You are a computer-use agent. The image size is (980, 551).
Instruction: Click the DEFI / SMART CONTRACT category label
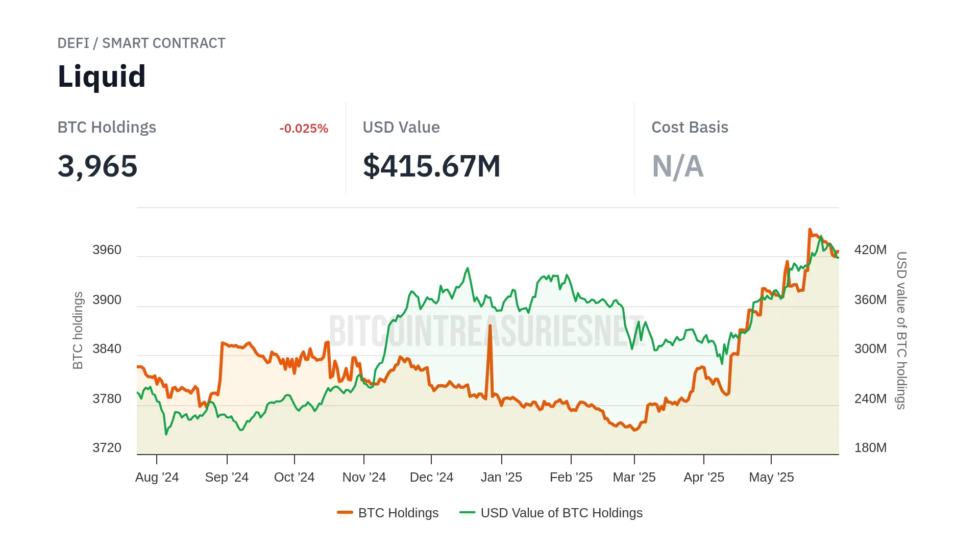pyautogui.click(x=141, y=43)
